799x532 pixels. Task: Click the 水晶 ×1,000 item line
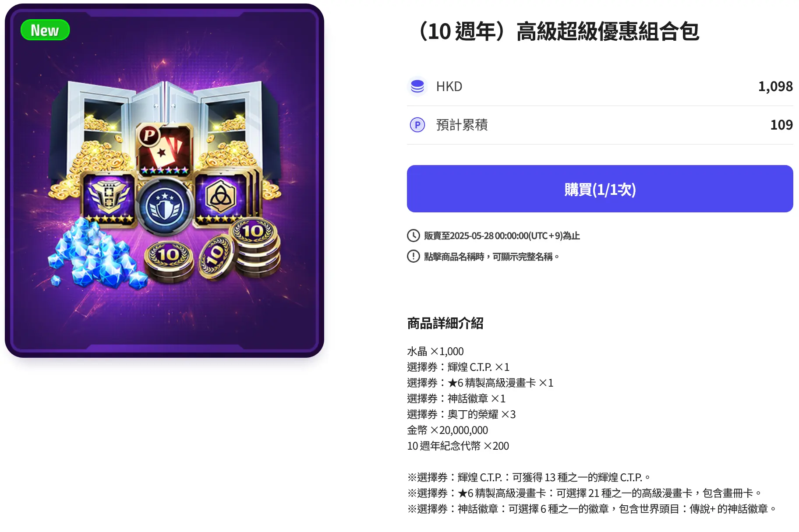coord(435,351)
